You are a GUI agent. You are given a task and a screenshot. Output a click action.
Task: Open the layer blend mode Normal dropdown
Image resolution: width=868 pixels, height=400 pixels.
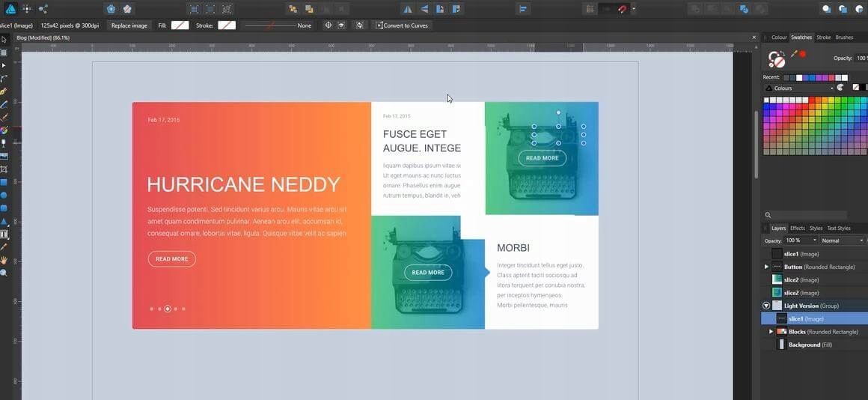(843, 240)
